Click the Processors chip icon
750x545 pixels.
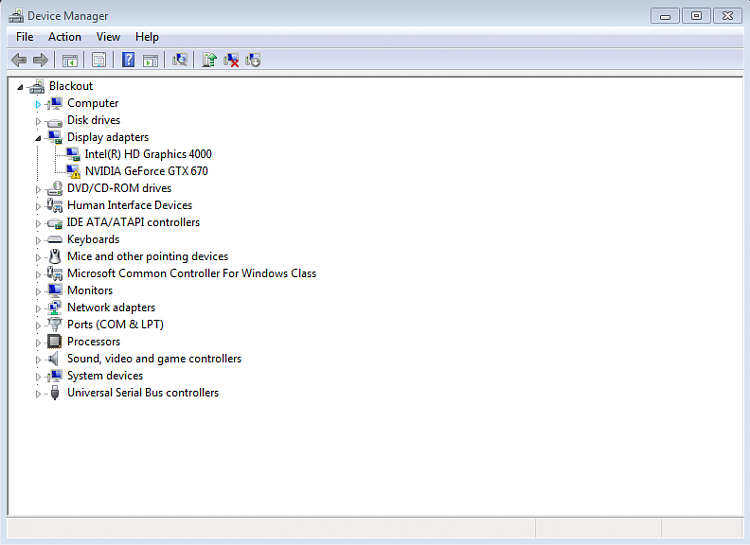pos(55,342)
